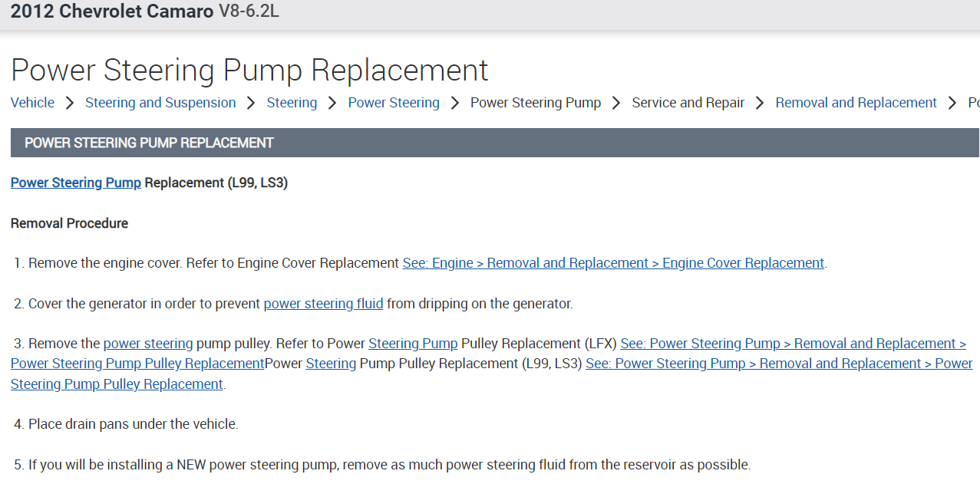Navigate to Steering and Suspension breadcrumb
Screen dimensions: 980x484
(x=160, y=102)
